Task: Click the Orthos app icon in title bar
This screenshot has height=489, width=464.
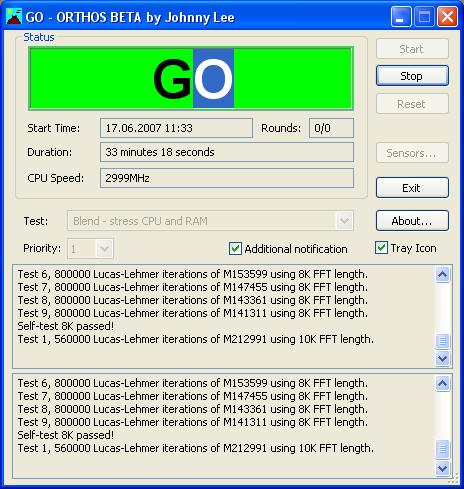Action: pyautogui.click(x=14, y=16)
